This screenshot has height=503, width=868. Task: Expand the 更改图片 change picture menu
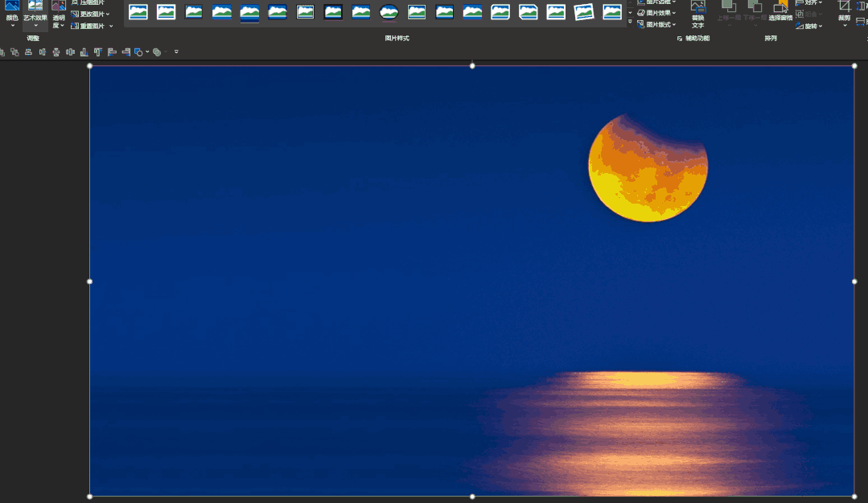[91, 14]
